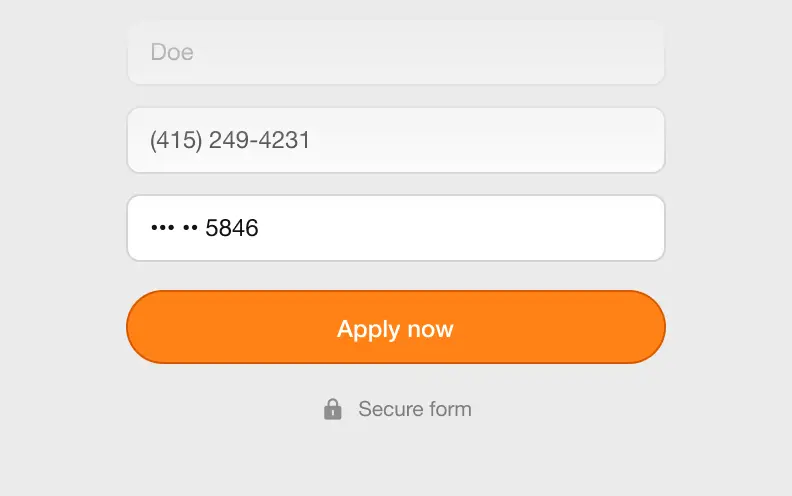
Task: Click the (415) area code in phone field
Action: (x=176, y=140)
